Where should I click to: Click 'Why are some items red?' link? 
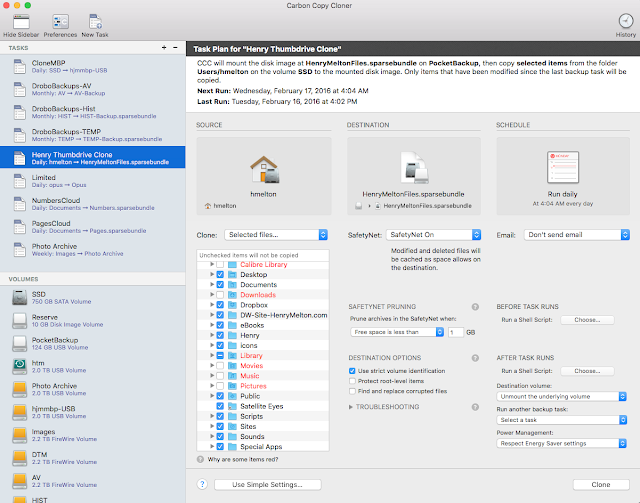(x=243, y=459)
